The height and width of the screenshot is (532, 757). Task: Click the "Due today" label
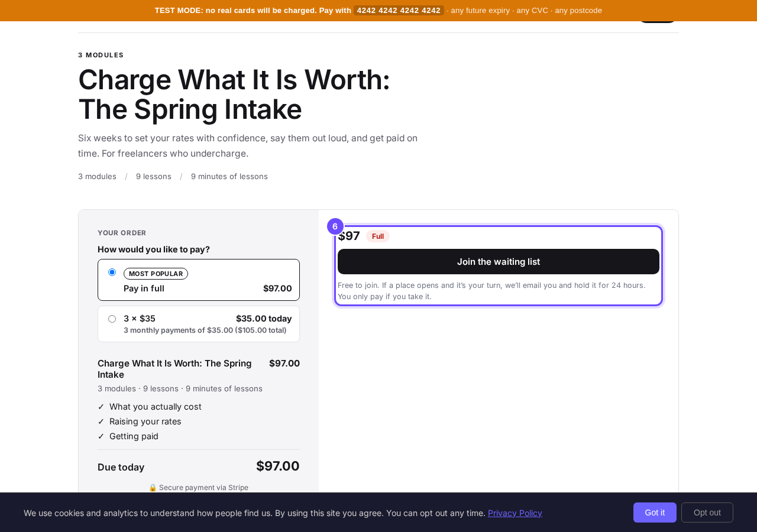click(x=121, y=467)
